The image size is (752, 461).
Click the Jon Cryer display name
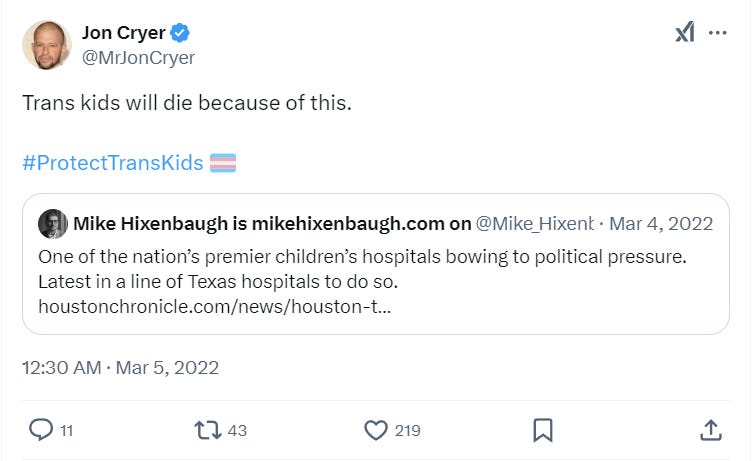pyautogui.click(x=123, y=33)
